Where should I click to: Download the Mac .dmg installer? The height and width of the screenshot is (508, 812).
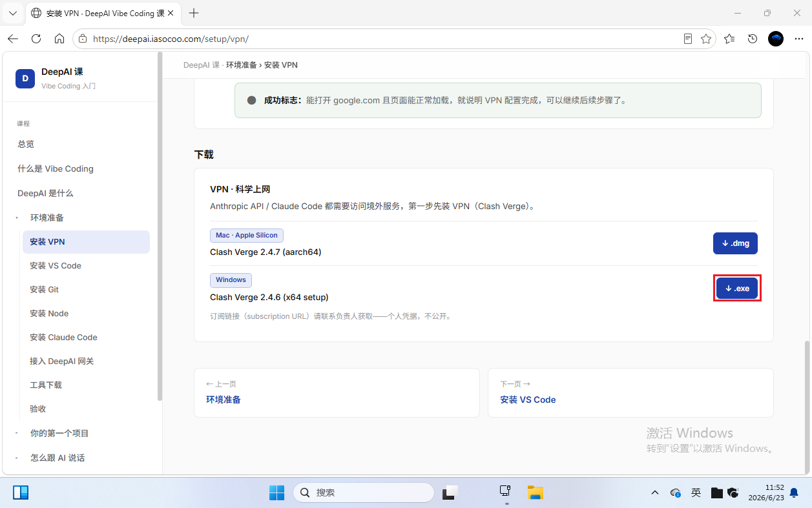coord(735,243)
